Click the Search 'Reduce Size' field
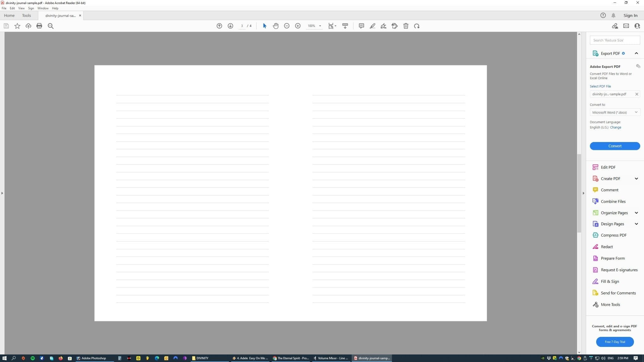The image size is (644, 362). [614, 40]
